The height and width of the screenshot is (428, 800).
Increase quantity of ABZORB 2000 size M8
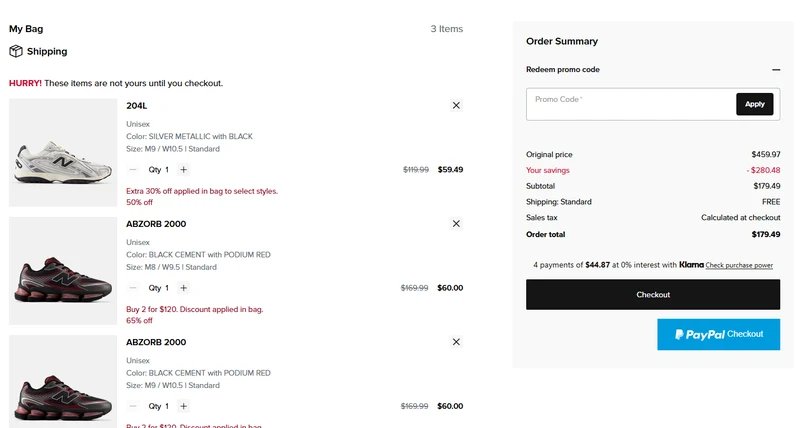click(x=184, y=288)
